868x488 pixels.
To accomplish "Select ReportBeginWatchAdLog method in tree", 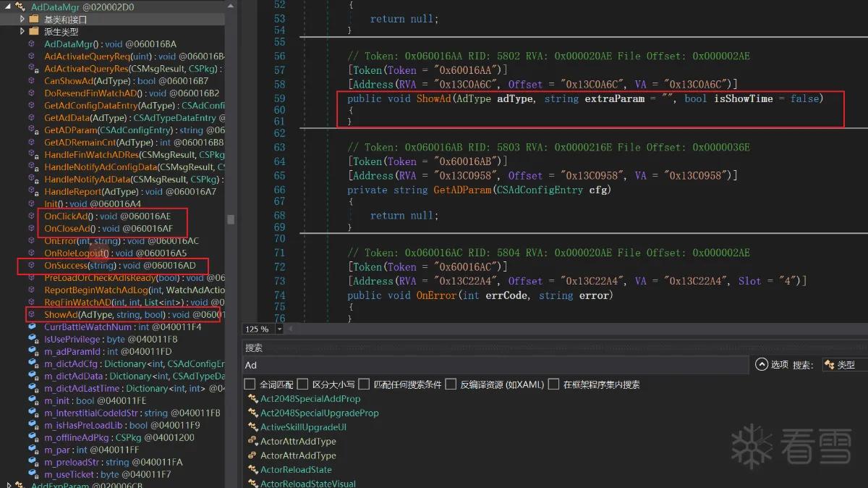I will pos(135,290).
